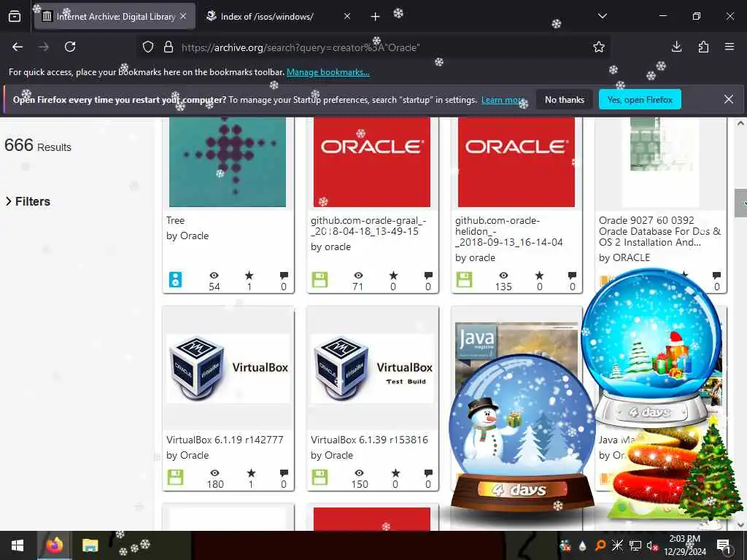Open the Tree item title
Viewport: 747px width, 560px height.
pos(175,220)
